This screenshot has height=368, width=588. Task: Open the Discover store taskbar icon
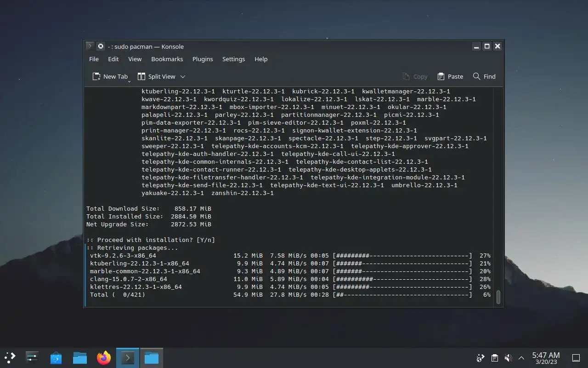pos(56,357)
